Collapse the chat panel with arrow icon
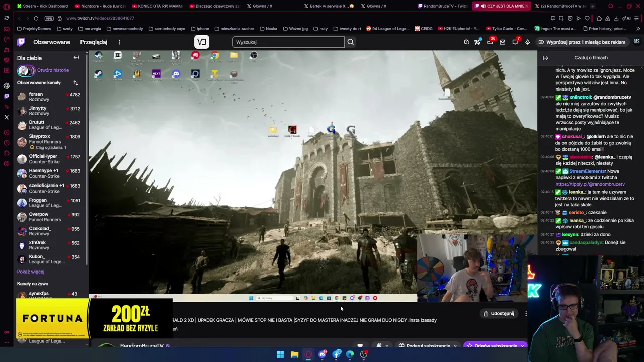Image resolution: width=644 pixels, height=362 pixels. [545, 58]
